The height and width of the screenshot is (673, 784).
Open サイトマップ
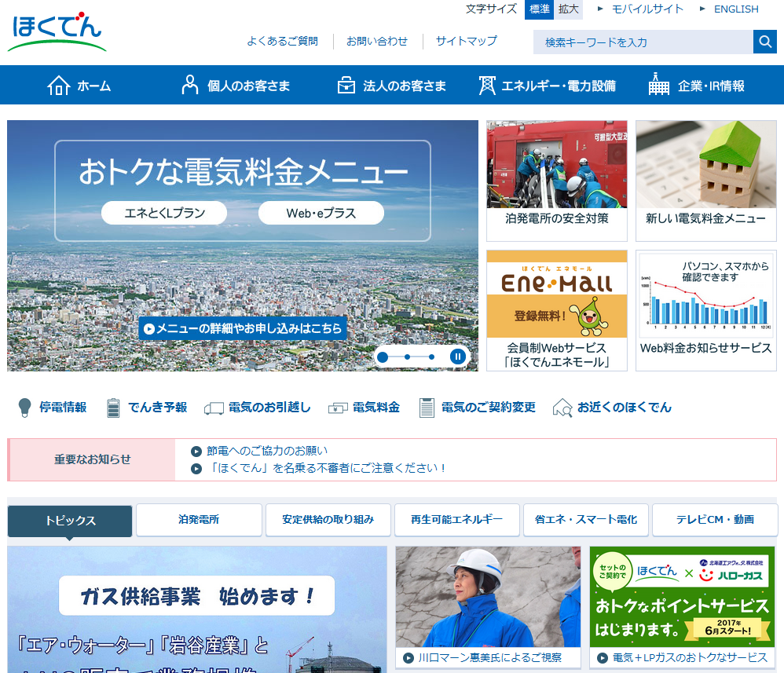(x=466, y=41)
